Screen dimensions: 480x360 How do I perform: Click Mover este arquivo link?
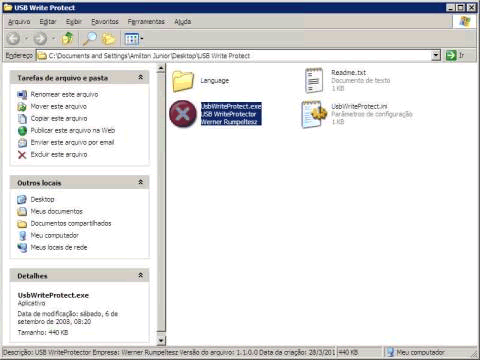pyautogui.click(x=59, y=107)
